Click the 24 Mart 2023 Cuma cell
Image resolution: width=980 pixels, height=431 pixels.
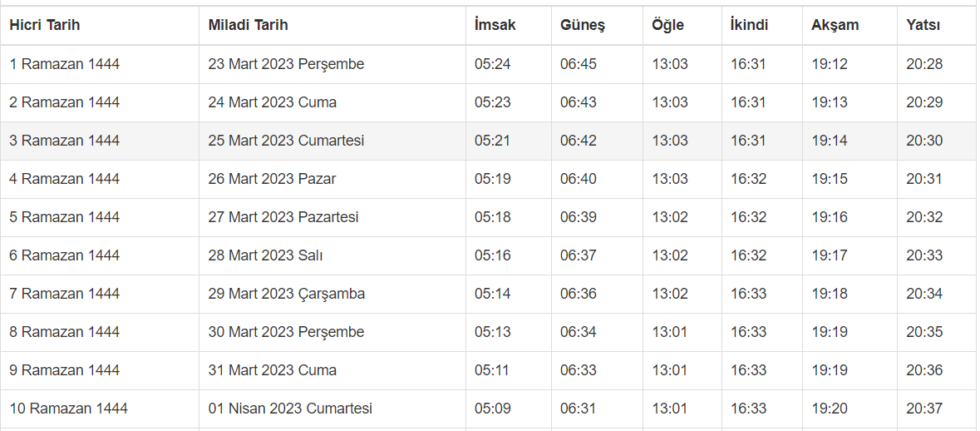click(272, 102)
